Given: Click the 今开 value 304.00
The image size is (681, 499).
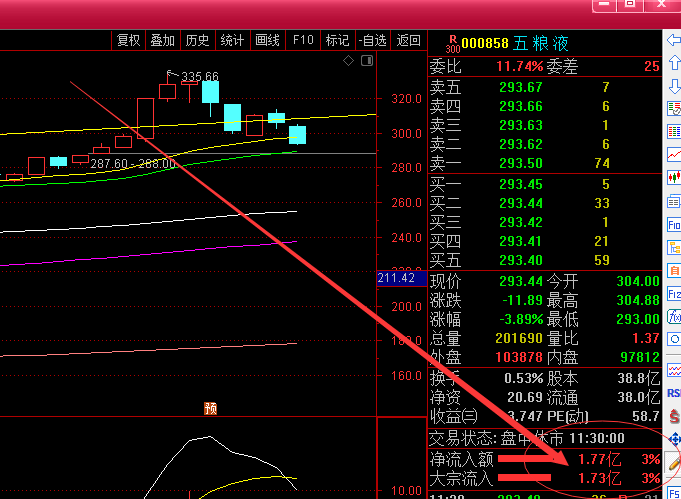Looking at the screenshot, I should 638,281.
